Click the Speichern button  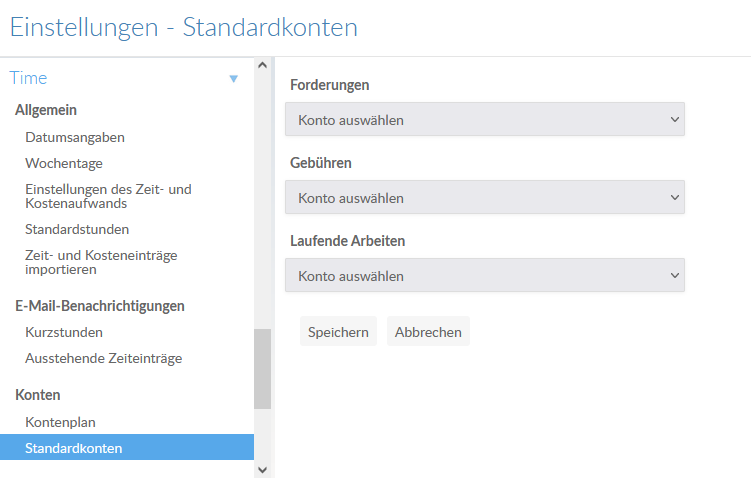tap(338, 331)
